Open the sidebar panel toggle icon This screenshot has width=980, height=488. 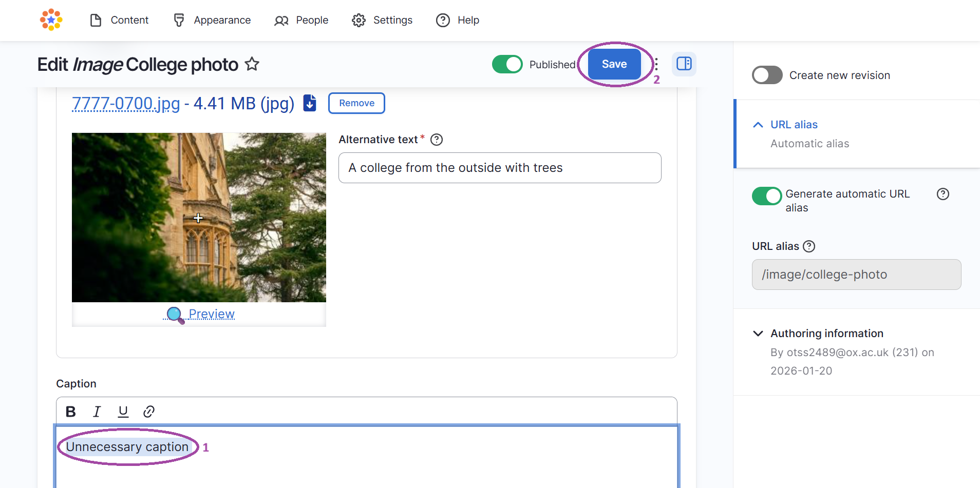684,64
